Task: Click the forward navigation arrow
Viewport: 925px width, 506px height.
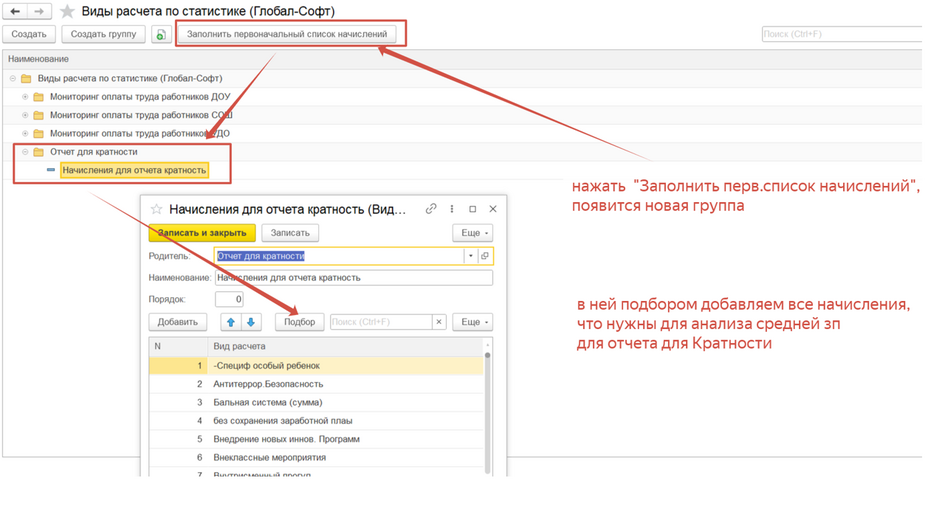Action: 39,11
